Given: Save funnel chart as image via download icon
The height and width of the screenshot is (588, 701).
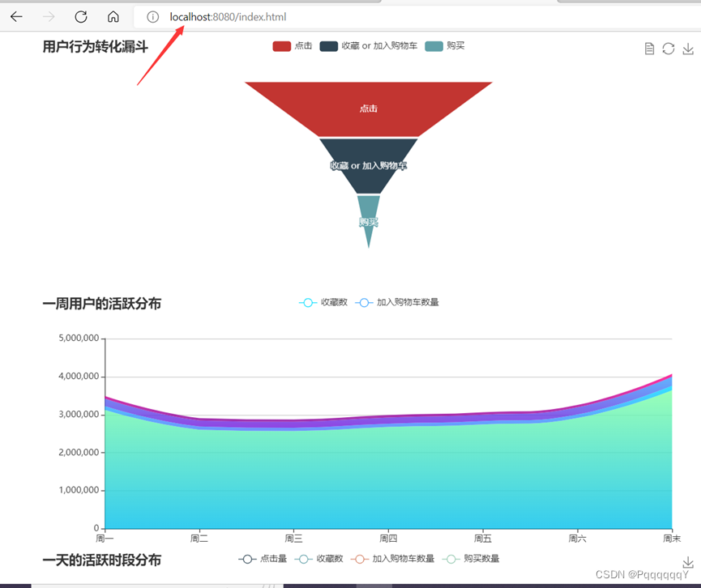Looking at the screenshot, I should click(x=687, y=49).
